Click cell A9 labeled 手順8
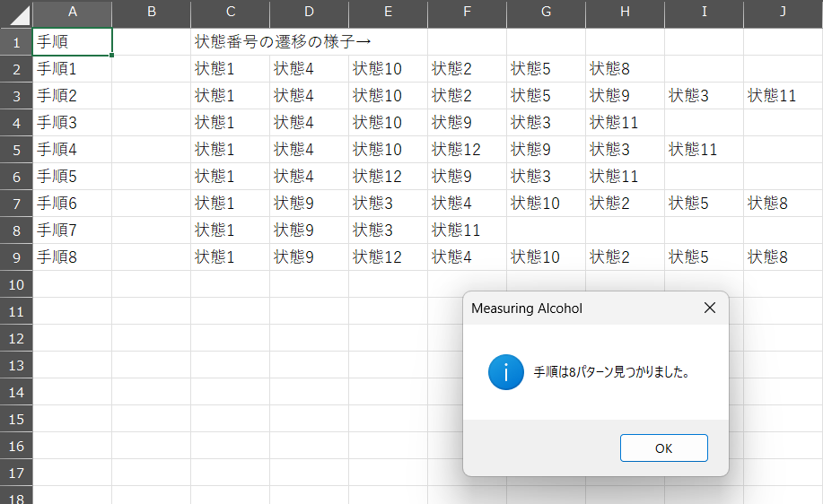 pyautogui.click(x=73, y=257)
